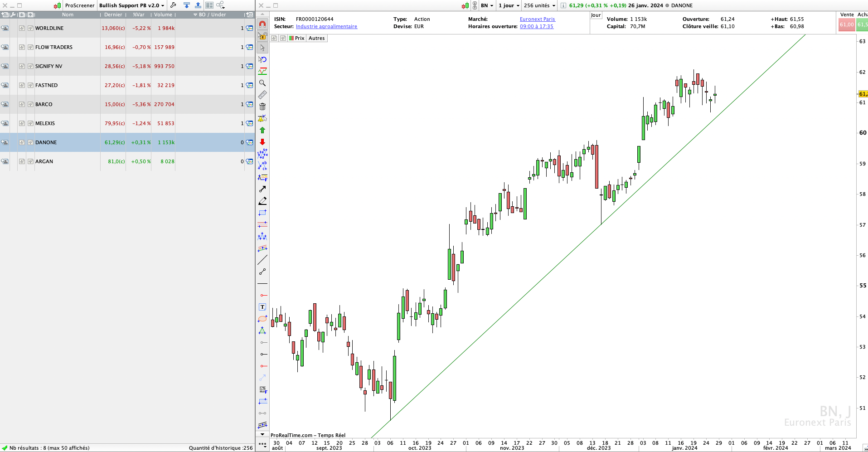Select the black arrow drawing tool

click(262, 189)
